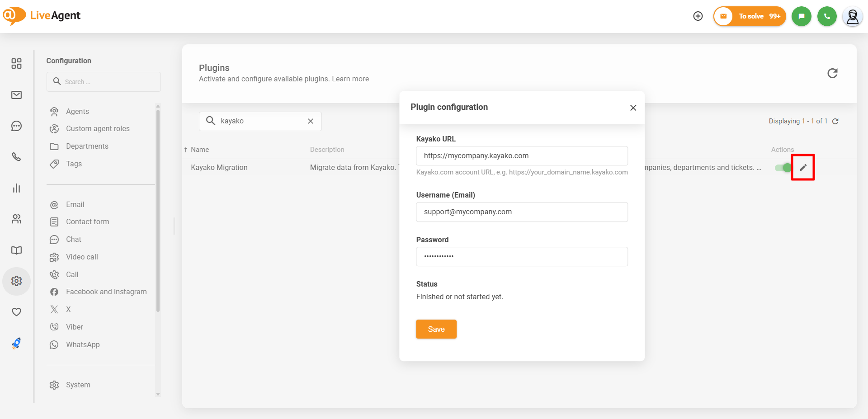The image size is (868, 419).
Task: Open the Reports bar chart icon
Action: (17, 188)
